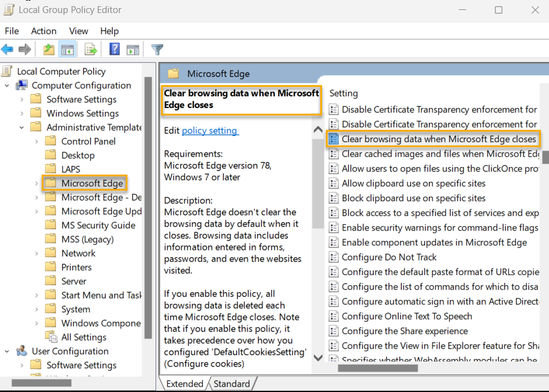Toggle Show/Hide Console Tree toolbar icon
This screenshot has height=392, width=549.
[x=68, y=49]
